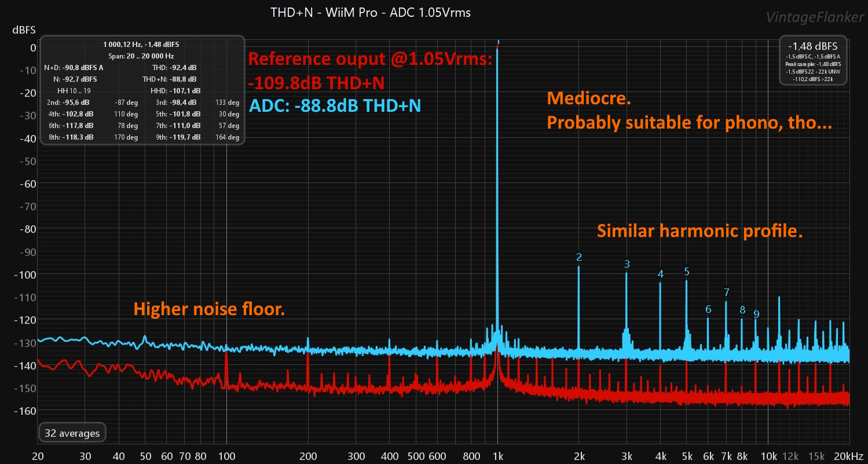Click the "5th: -101,8 dB" harmonic value
This screenshot has width=868, height=464.
[x=178, y=114]
